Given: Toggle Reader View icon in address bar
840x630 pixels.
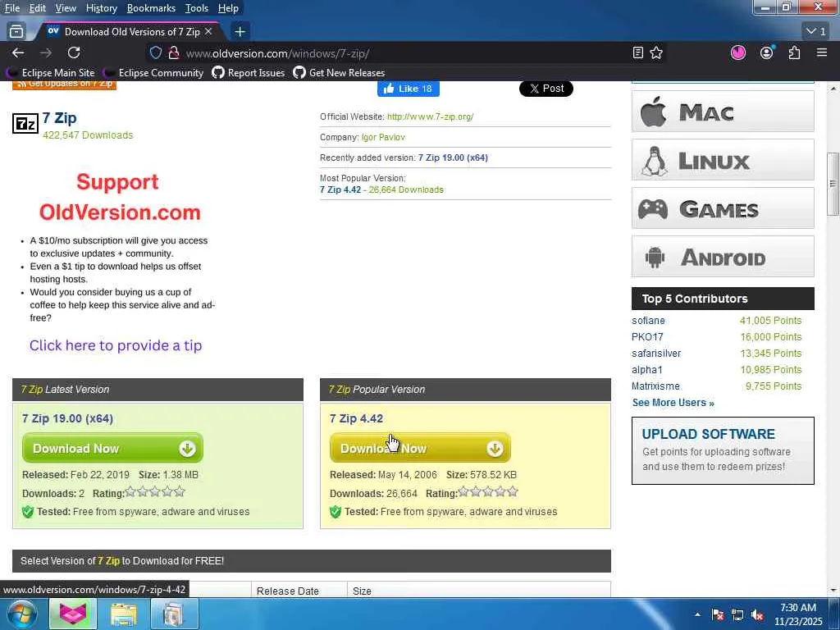Looking at the screenshot, I should pos(637,52).
